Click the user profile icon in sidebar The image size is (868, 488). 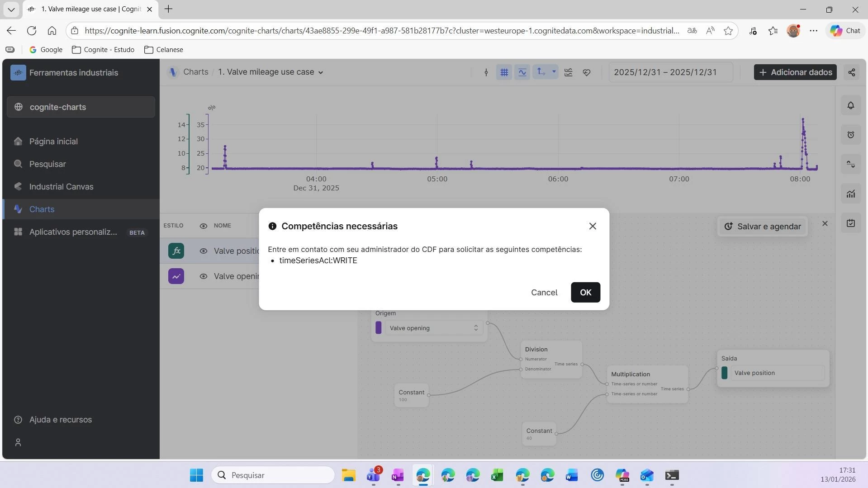coord(18,442)
